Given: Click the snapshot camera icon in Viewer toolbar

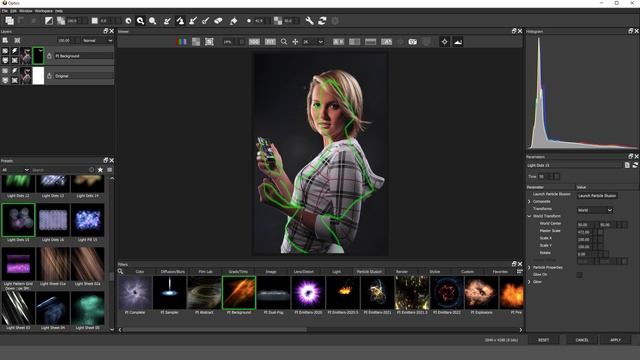Looking at the screenshot, I should tap(413, 42).
